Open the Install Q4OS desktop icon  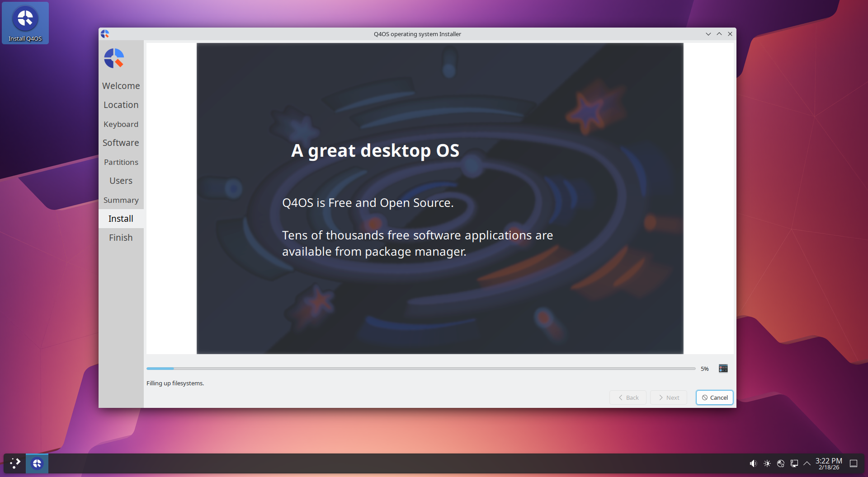coord(25,23)
